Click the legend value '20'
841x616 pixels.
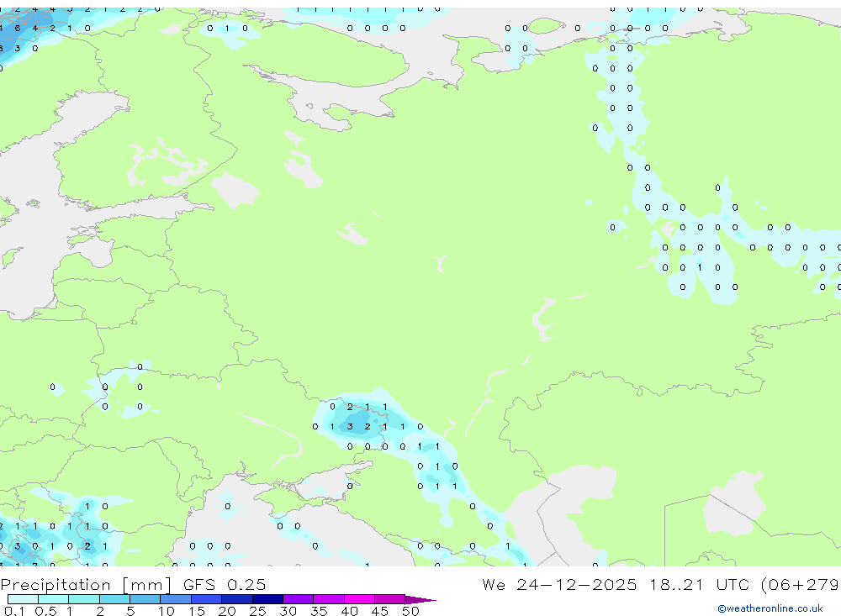pos(227,611)
